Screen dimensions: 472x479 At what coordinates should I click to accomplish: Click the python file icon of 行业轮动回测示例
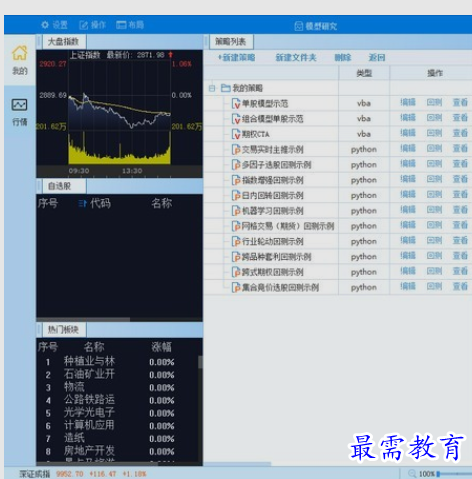[236, 242]
